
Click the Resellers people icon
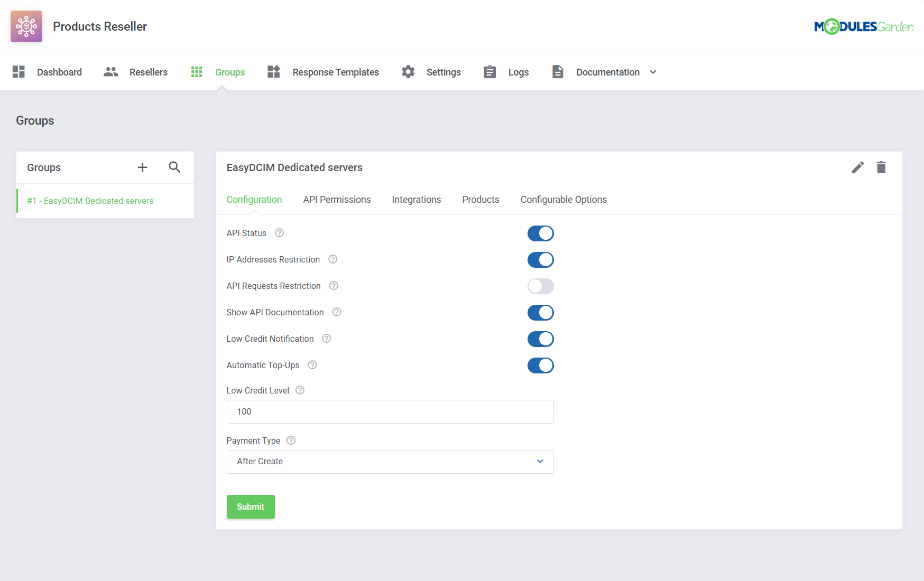point(111,72)
